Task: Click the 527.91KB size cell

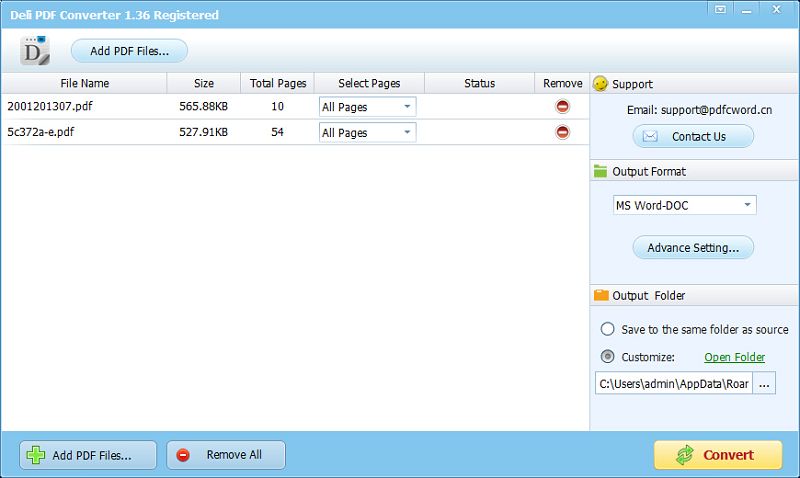Action: coord(203,132)
